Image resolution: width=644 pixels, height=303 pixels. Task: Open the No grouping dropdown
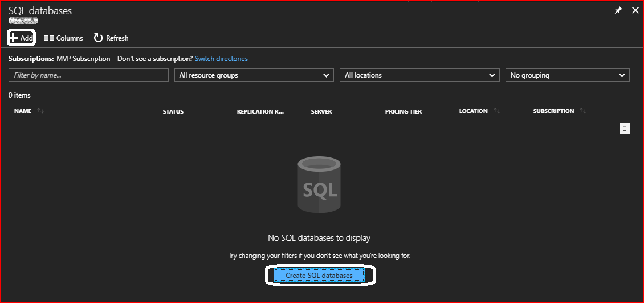pyautogui.click(x=567, y=75)
